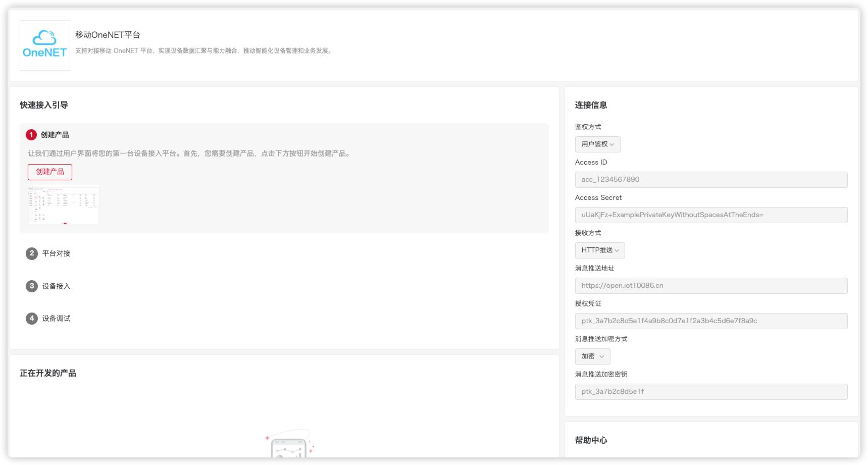
Task: Open the HTTP推送 receive method dropdown
Action: point(600,250)
